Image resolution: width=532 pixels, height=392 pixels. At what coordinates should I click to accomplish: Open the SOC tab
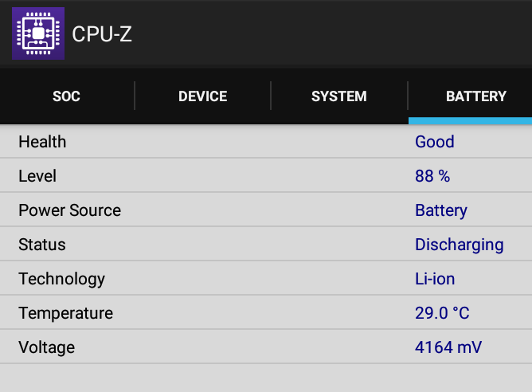click(x=67, y=96)
